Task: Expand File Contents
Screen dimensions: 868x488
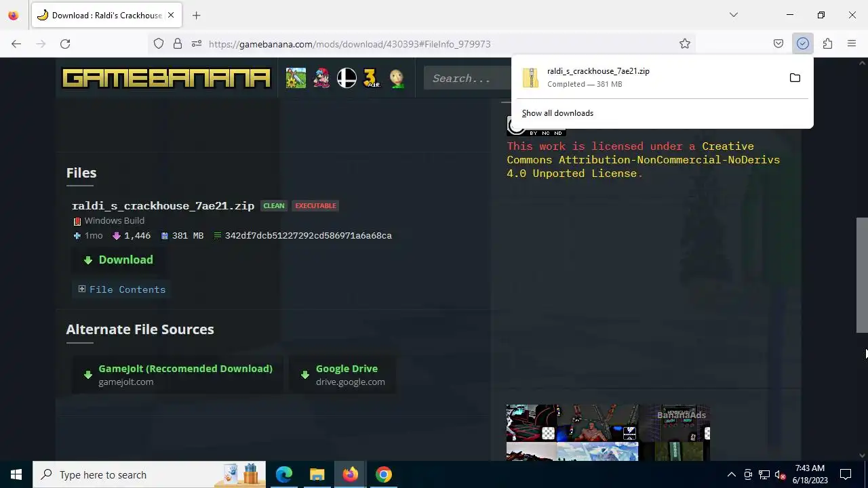Action: [x=121, y=289]
